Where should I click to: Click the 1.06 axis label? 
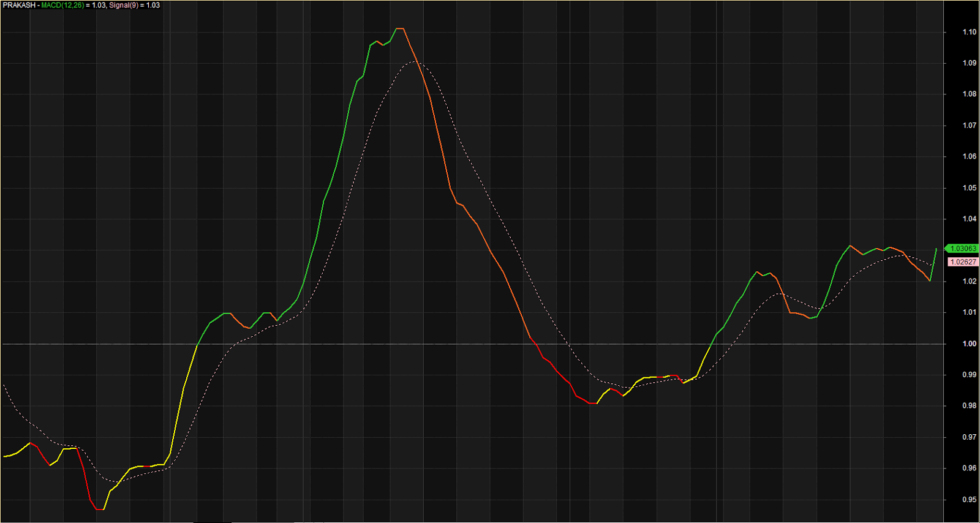pyautogui.click(x=970, y=157)
